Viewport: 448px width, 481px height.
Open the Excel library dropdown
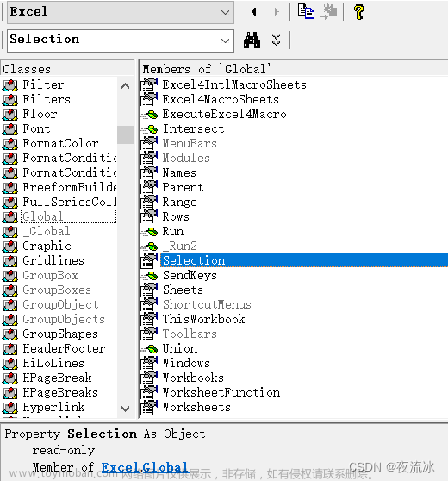tap(225, 12)
